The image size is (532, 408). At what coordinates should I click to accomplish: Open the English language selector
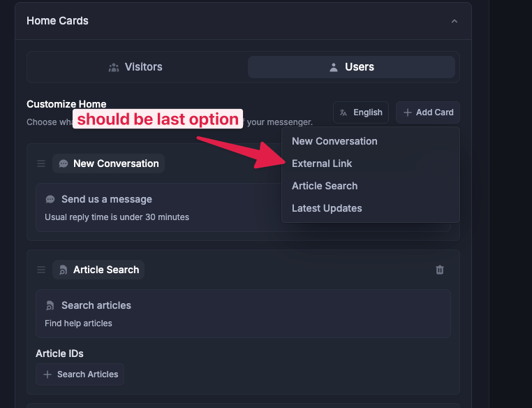click(361, 112)
